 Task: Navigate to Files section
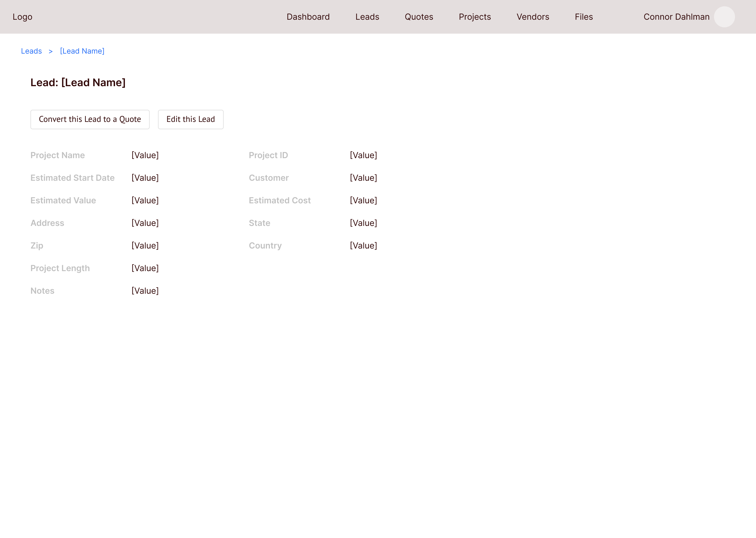click(x=584, y=17)
